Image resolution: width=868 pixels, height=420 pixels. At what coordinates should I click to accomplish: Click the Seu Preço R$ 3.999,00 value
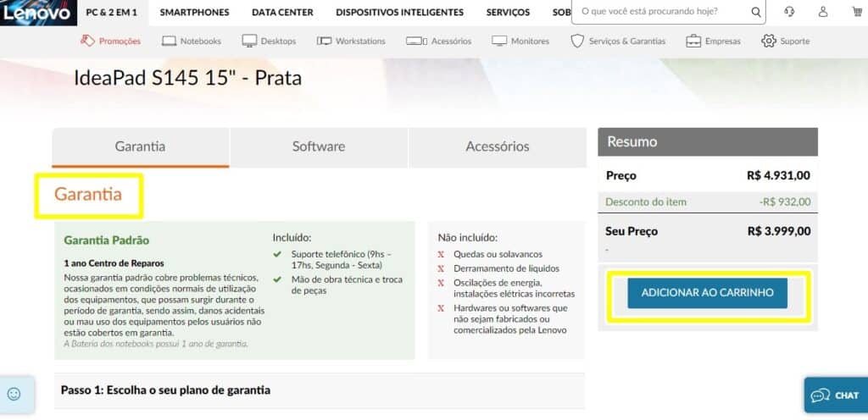coord(779,231)
